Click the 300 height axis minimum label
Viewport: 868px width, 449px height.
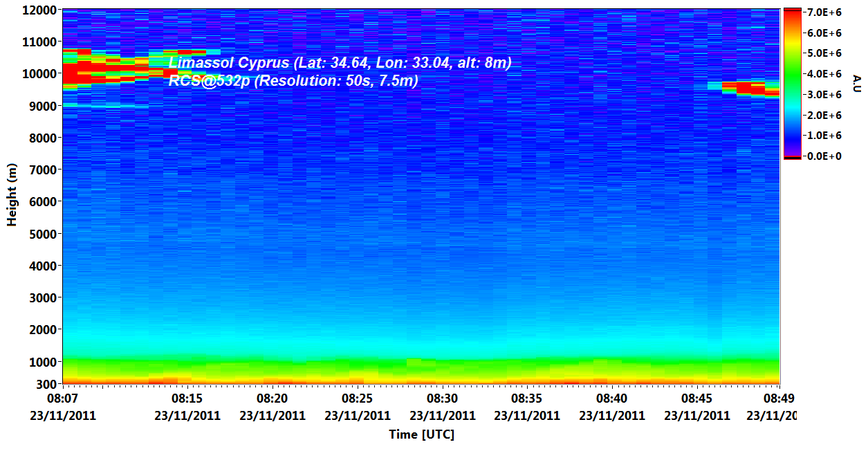coord(46,384)
